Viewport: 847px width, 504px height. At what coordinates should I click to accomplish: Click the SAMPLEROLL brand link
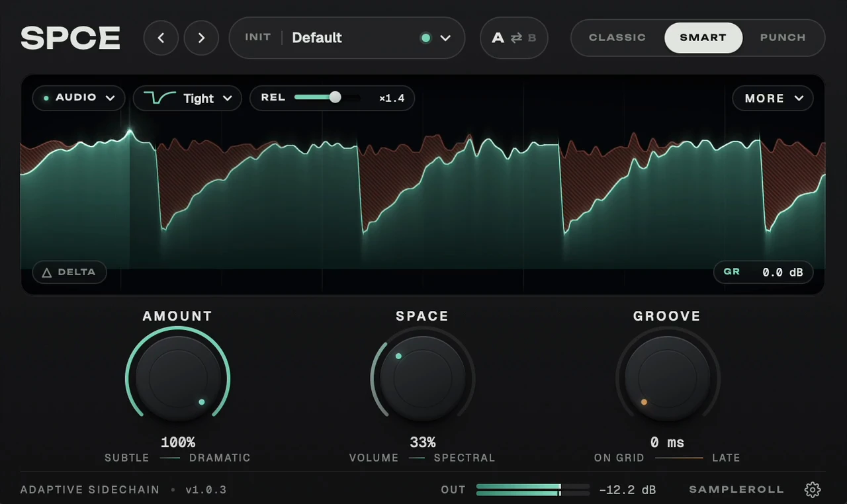coord(736,489)
